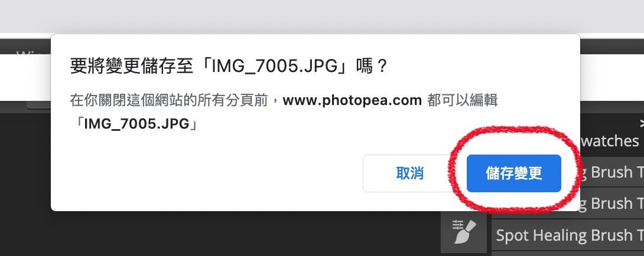Click the bold www.photopea.com text
The image size is (644, 256).
point(352,100)
